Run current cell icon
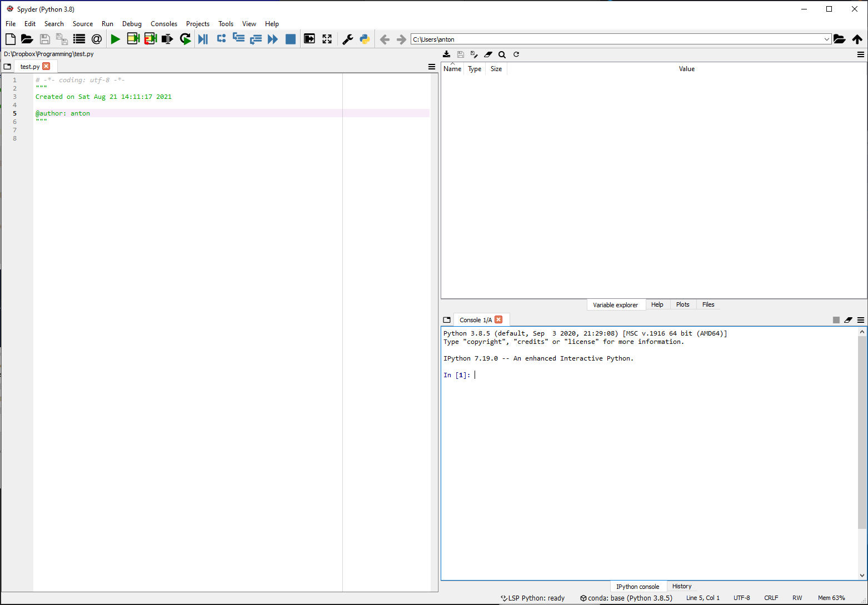This screenshot has height=605, width=868. pos(133,39)
